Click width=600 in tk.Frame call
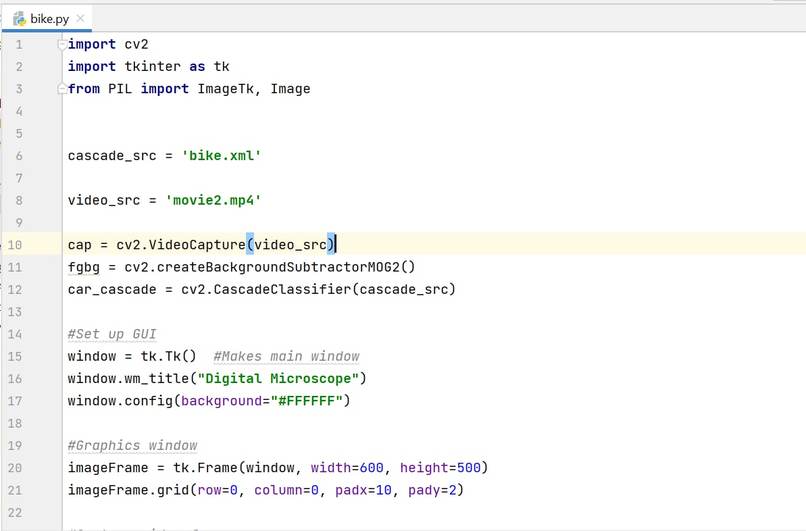Screen dimensions: 806x531 [347, 468]
